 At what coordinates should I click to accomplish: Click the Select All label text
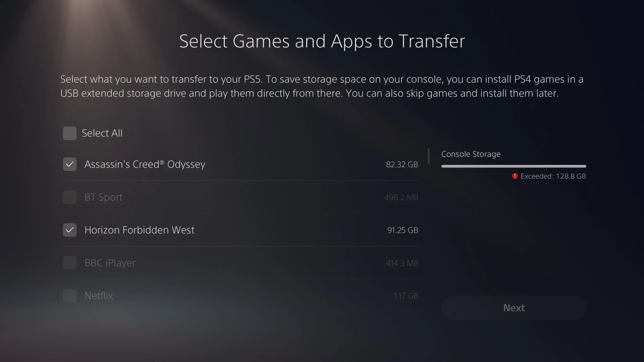102,133
